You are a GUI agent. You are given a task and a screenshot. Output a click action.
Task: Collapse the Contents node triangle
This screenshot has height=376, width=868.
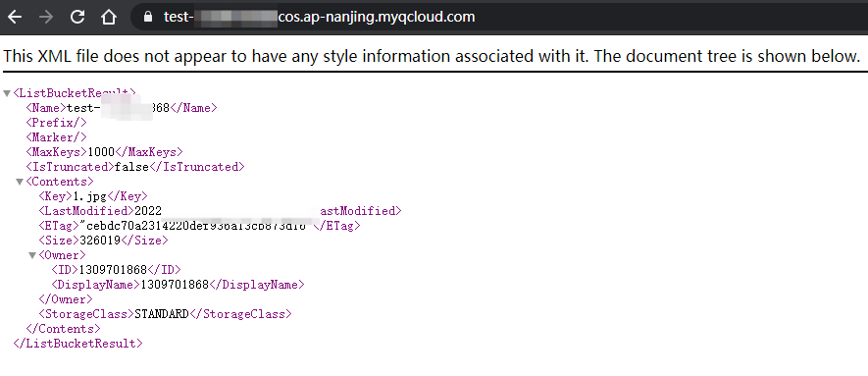point(20,182)
